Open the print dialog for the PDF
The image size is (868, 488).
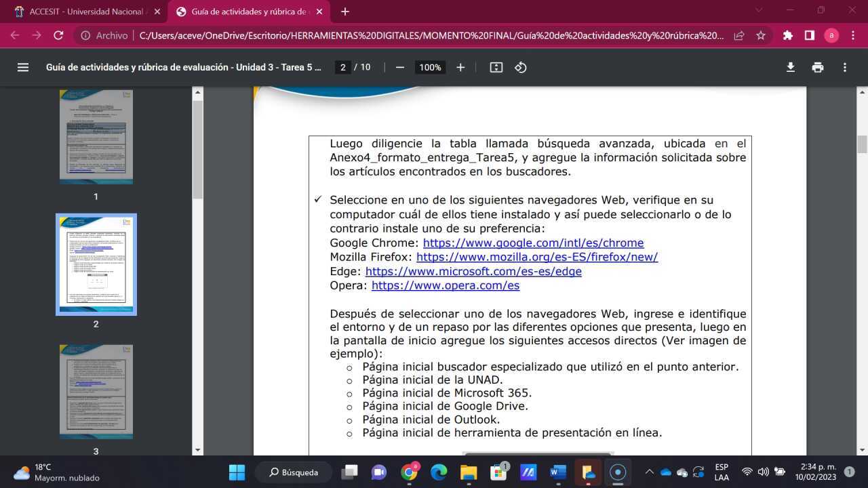pyautogui.click(x=818, y=67)
